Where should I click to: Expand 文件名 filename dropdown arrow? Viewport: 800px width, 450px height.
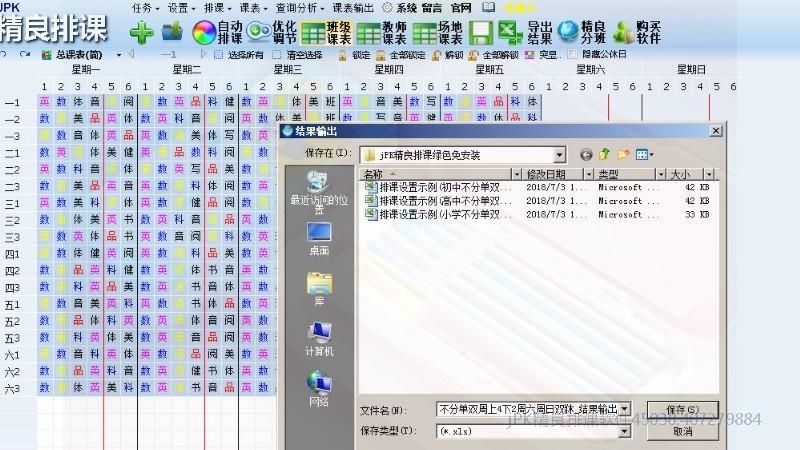(624, 409)
